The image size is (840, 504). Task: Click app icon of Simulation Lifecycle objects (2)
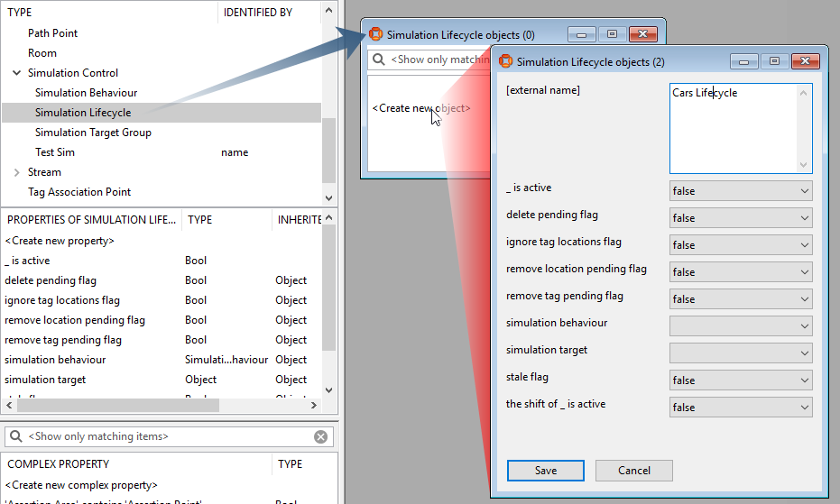tap(505, 61)
